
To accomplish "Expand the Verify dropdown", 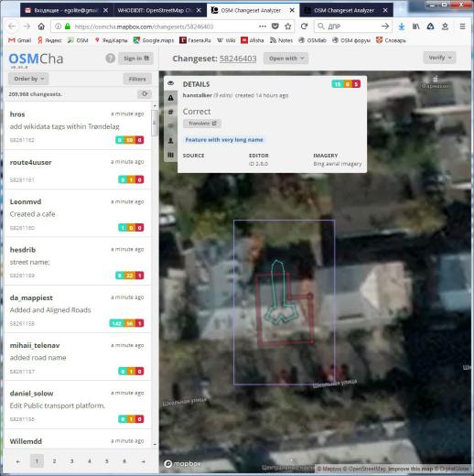I will coord(439,58).
